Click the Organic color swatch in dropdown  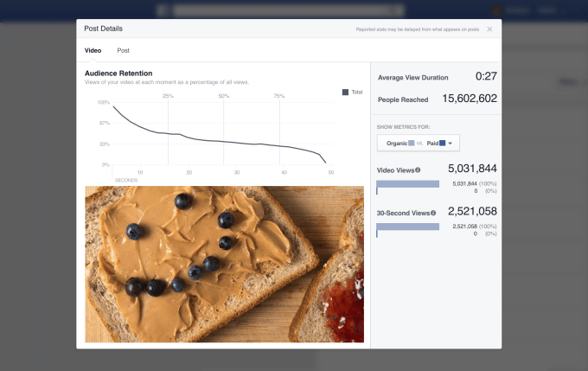(x=412, y=143)
